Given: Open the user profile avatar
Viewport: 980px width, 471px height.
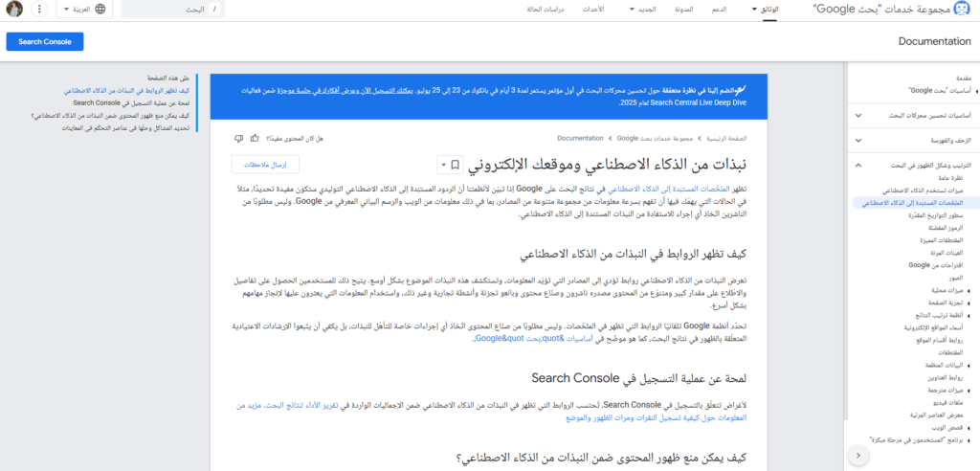Looking at the screenshot, I should (14, 9).
